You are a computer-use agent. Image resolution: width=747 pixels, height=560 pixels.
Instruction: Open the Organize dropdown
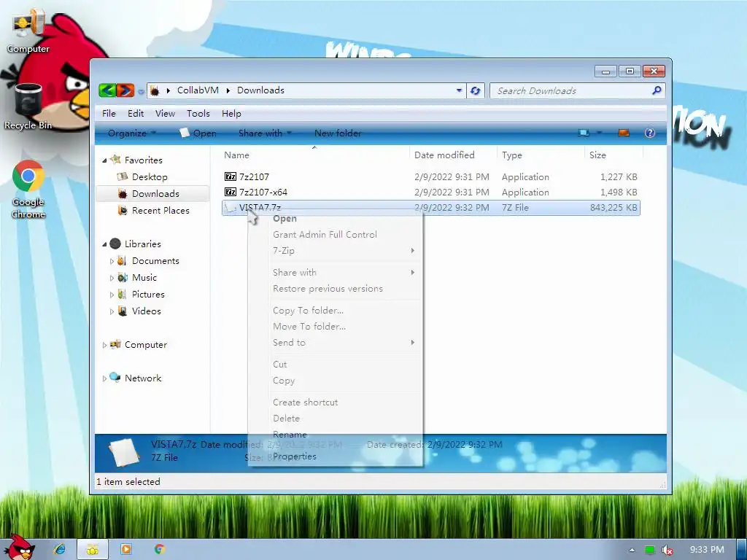click(x=132, y=133)
